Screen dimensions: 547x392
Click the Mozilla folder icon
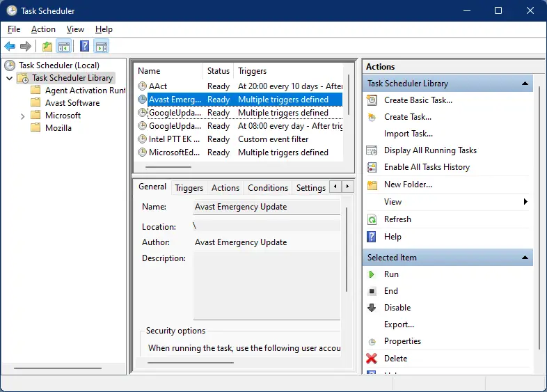35,127
